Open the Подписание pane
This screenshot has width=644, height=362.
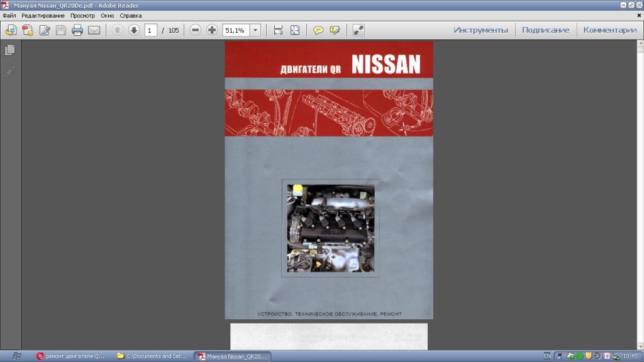545,30
